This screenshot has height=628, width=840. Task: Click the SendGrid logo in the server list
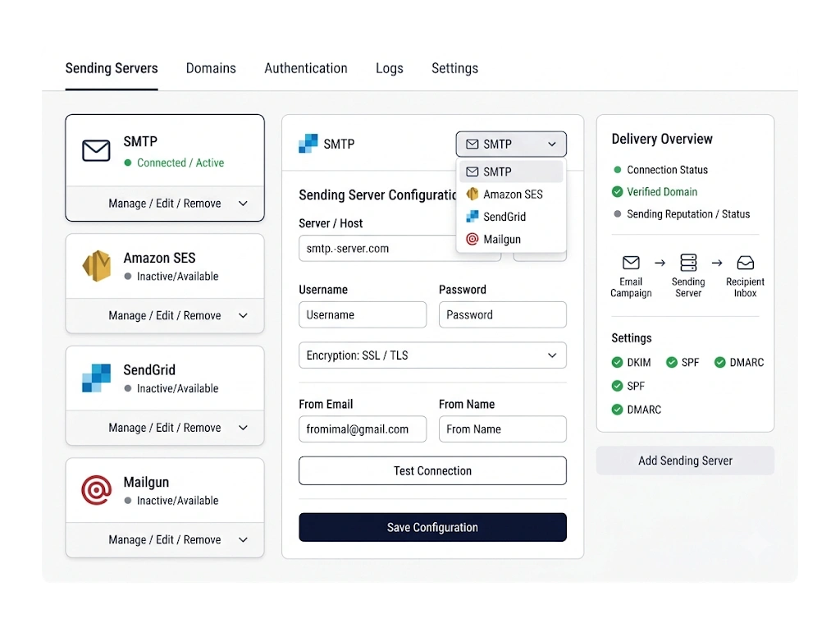[97, 378]
